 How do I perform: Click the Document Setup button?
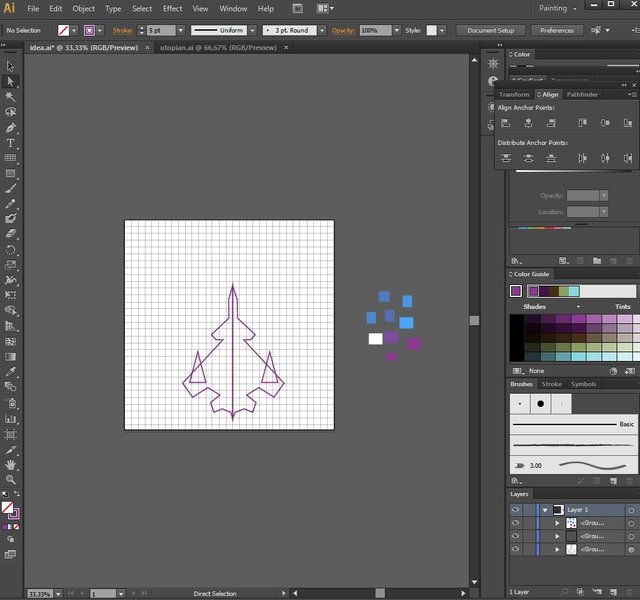coord(491,31)
